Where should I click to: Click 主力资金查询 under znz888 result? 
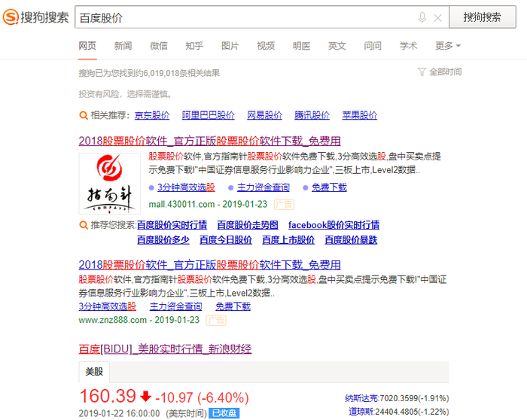click(175, 306)
